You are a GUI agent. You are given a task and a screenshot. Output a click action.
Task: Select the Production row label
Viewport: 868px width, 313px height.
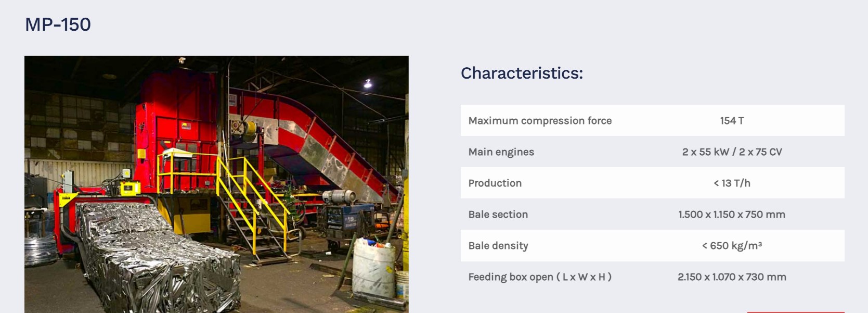pos(495,183)
